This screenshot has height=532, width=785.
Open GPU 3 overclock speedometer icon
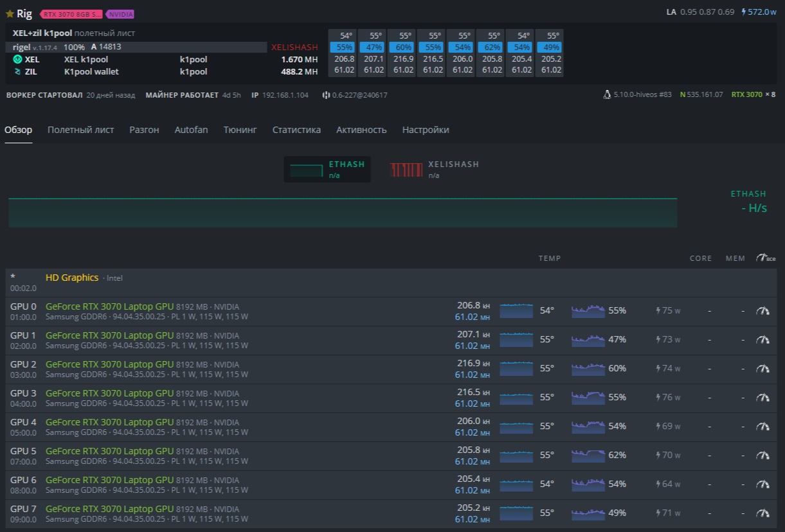point(762,397)
